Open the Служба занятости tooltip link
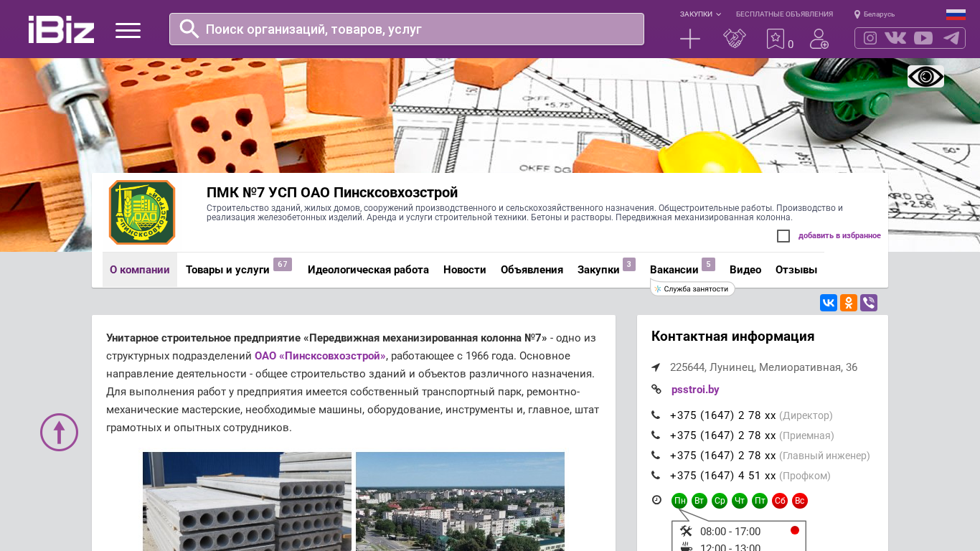Image resolution: width=980 pixels, height=551 pixels. pyautogui.click(x=692, y=288)
